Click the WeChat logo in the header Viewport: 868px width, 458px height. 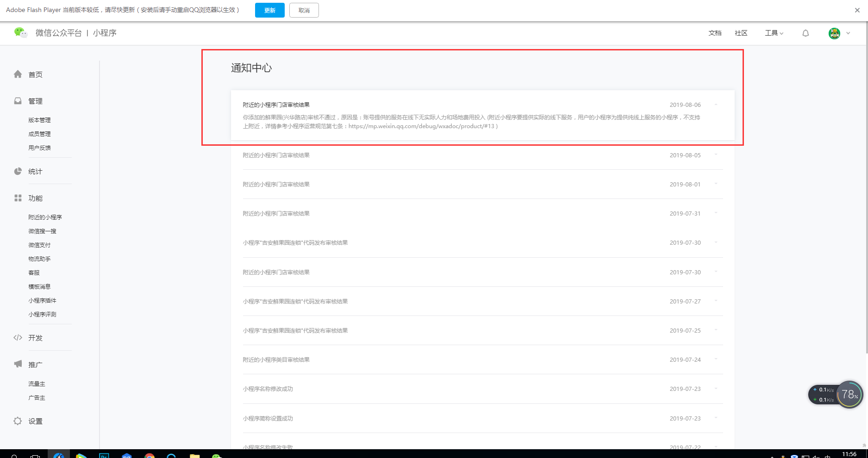pyautogui.click(x=21, y=32)
